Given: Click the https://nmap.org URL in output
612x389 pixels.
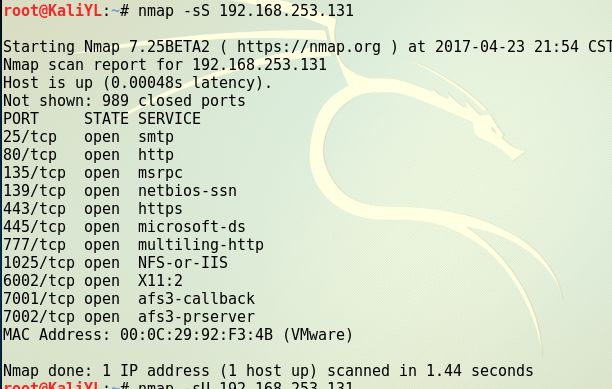Looking at the screenshot, I should pyautogui.click(x=309, y=47).
